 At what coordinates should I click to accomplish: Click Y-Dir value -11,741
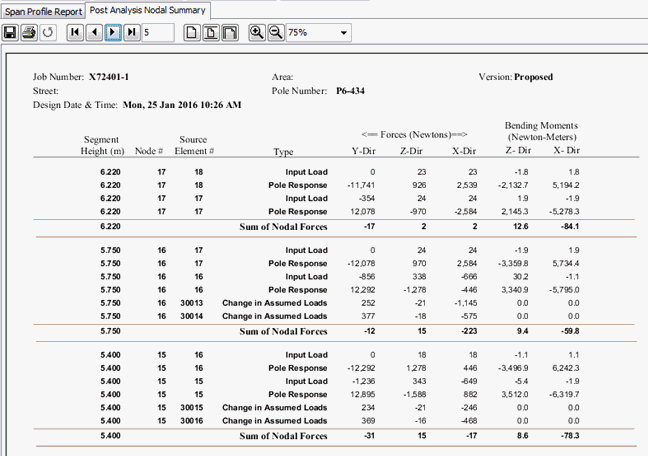[x=361, y=185]
